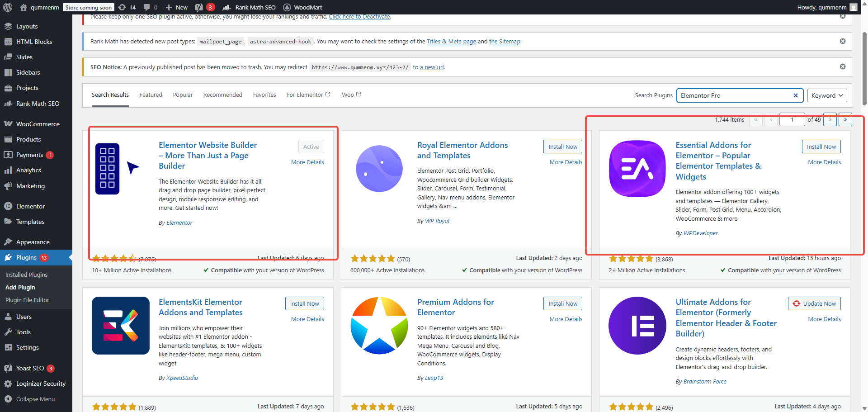Switch to the Popular plugins tab

coord(183,95)
